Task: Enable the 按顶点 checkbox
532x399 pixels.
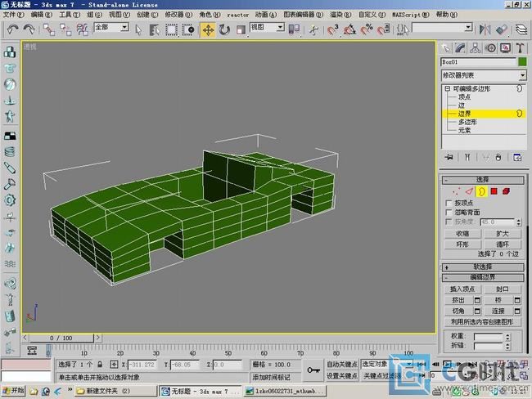Action: click(x=449, y=203)
